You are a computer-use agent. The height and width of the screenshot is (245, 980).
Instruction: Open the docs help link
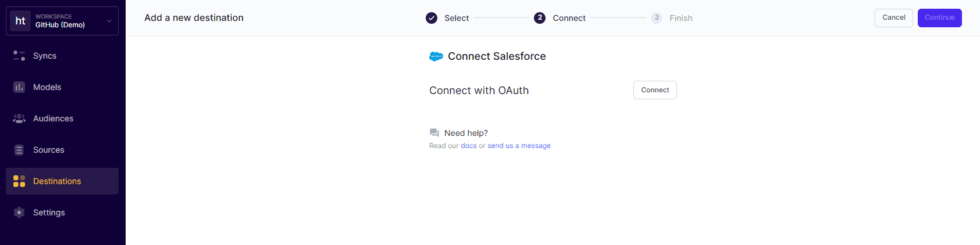(469, 146)
